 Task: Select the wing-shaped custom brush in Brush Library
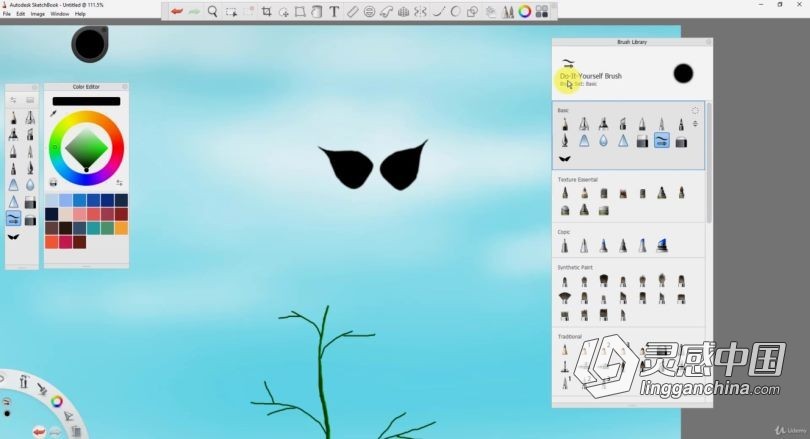565,159
